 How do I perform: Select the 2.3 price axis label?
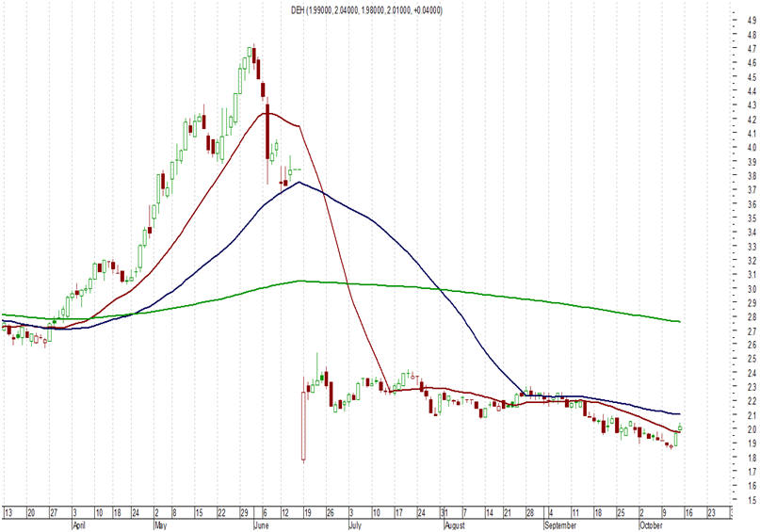pos(752,387)
